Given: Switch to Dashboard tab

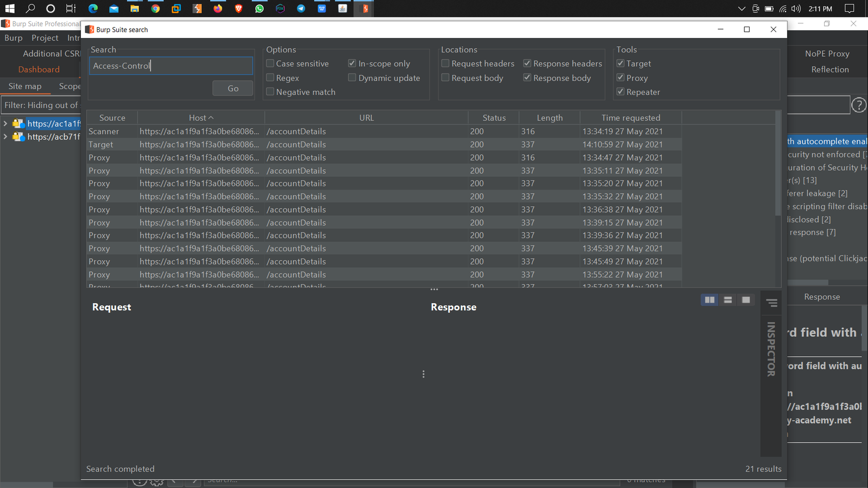Looking at the screenshot, I should coord(39,69).
